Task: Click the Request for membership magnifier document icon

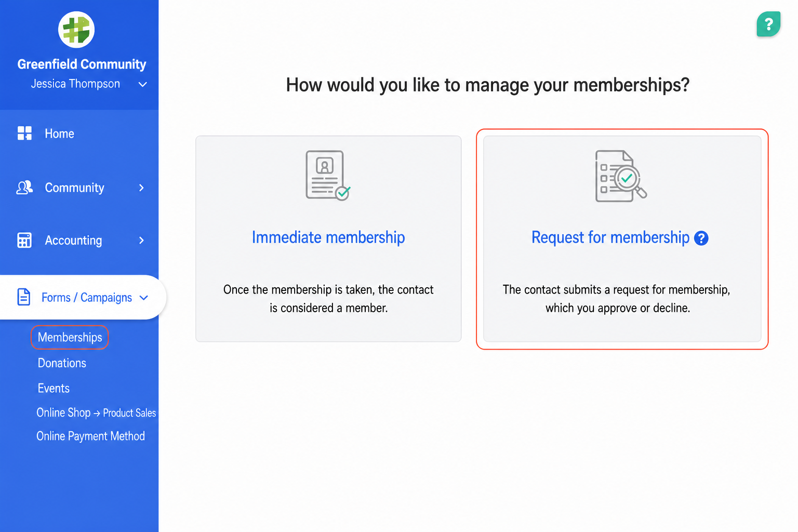Action: click(x=620, y=176)
